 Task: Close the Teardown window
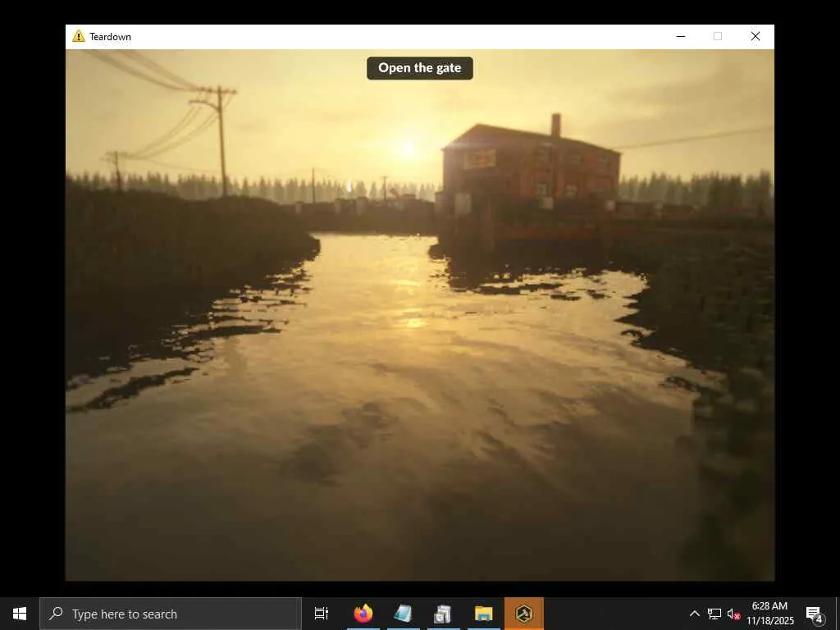755,36
